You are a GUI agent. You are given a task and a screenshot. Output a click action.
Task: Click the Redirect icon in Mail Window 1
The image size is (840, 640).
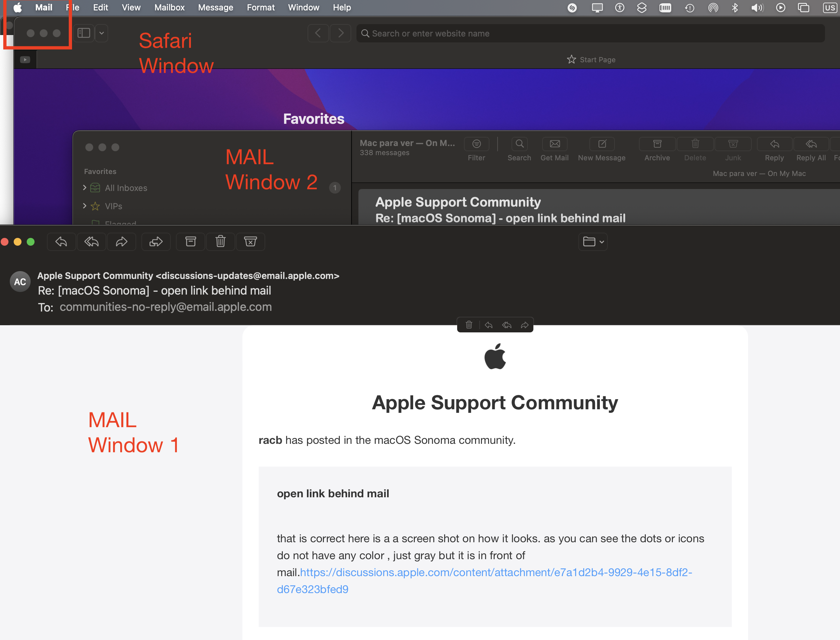156,241
